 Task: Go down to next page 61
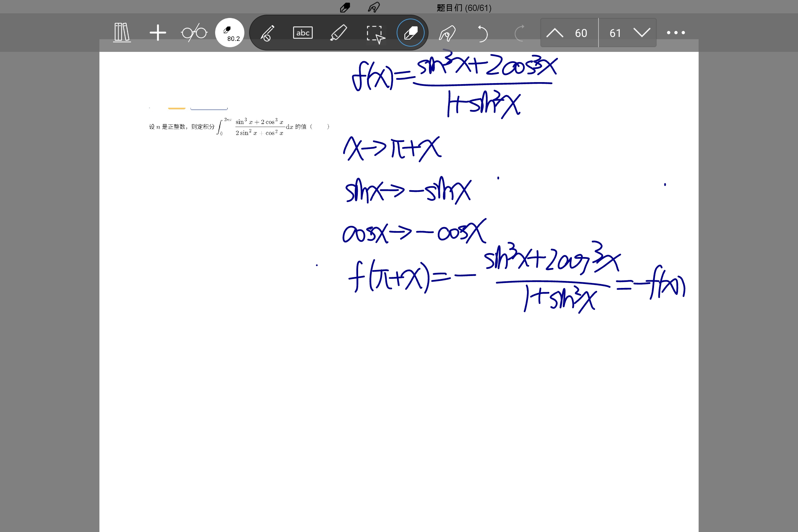[642, 33]
